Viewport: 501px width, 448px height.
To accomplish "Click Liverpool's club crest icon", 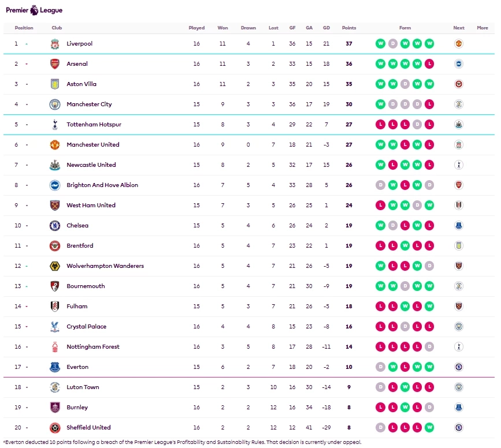I will (55, 44).
